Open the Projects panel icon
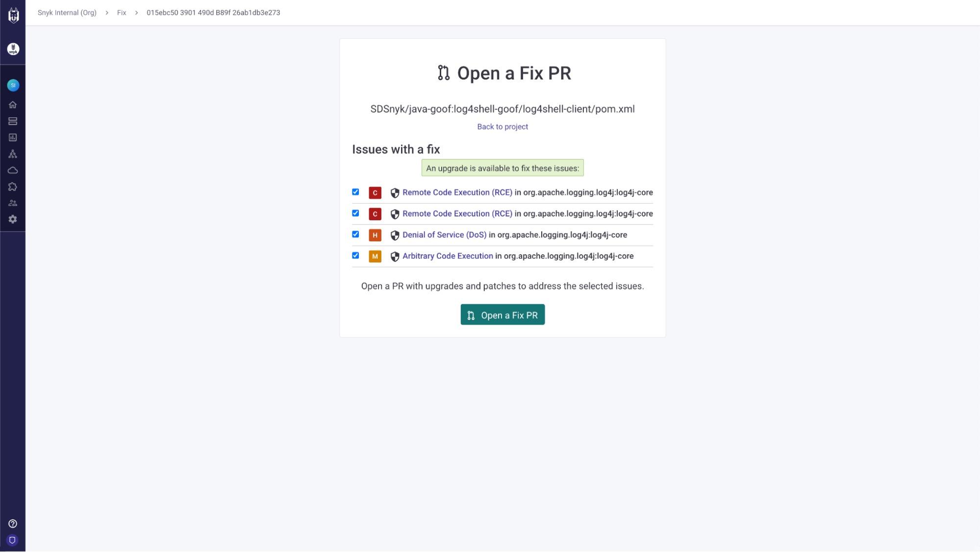This screenshot has height=552, width=980. 13,121
